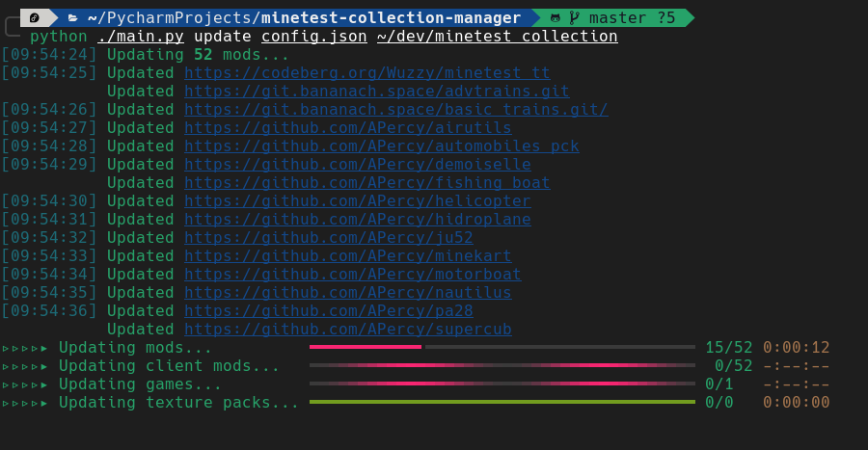Open the codeberg.org Wuzzy minetest_tt link

(367, 73)
